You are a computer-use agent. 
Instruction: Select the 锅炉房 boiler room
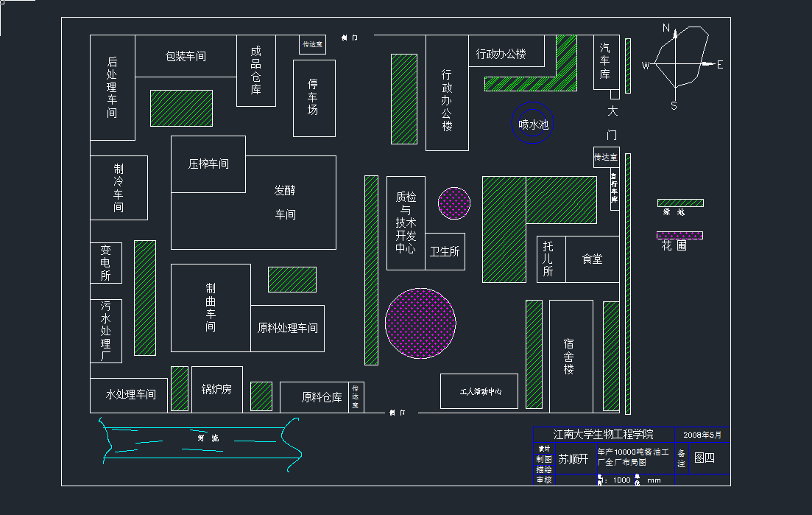click(x=216, y=389)
